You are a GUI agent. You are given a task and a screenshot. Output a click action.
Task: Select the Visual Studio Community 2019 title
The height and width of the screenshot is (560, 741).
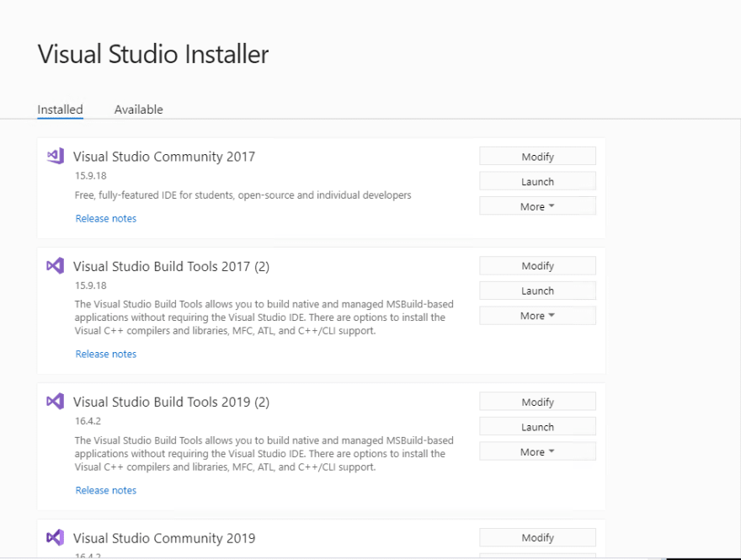[x=164, y=538]
